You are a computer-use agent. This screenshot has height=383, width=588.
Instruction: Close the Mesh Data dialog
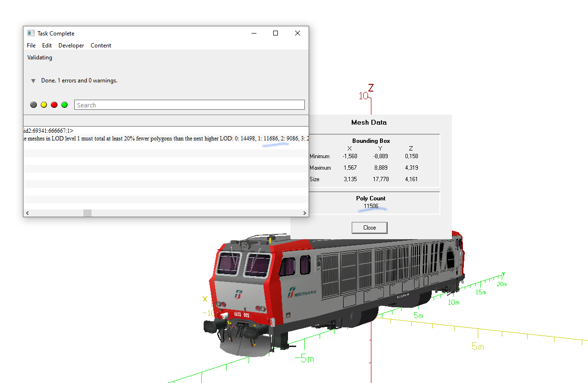pos(369,228)
